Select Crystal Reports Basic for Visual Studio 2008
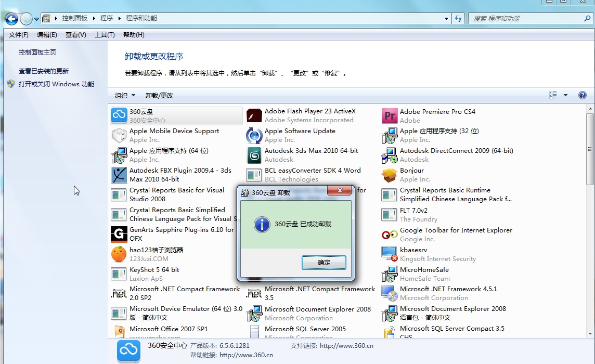 pyautogui.click(x=176, y=194)
